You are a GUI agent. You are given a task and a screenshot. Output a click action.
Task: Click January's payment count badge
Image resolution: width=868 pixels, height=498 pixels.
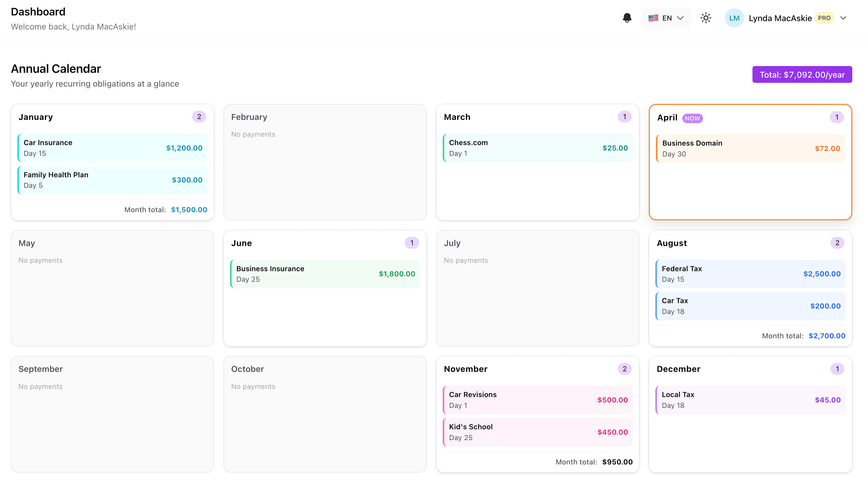pyautogui.click(x=199, y=117)
